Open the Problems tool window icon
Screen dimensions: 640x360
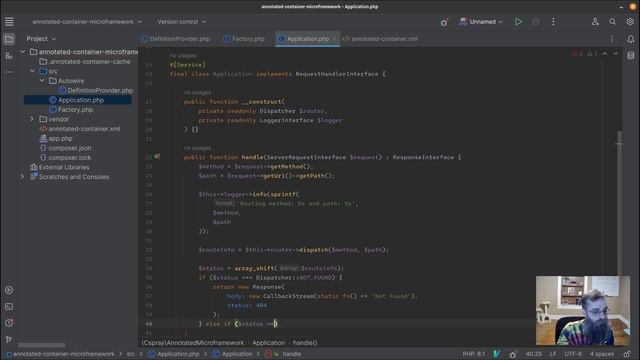[9, 323]
